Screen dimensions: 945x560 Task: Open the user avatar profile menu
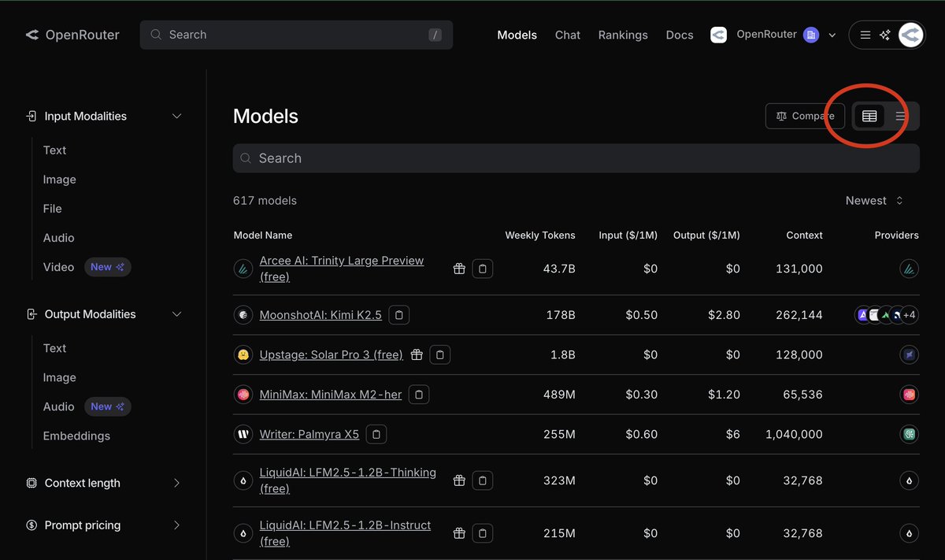point(911,35)
